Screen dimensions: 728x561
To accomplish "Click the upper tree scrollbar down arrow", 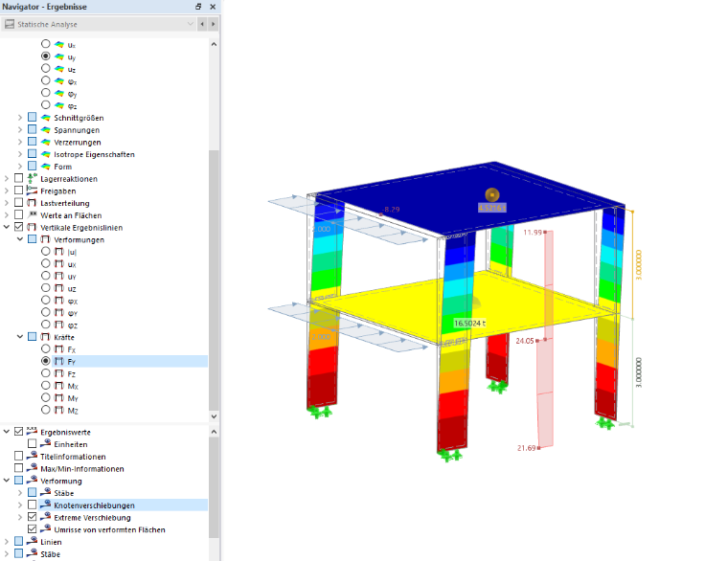I will point(214,416).
